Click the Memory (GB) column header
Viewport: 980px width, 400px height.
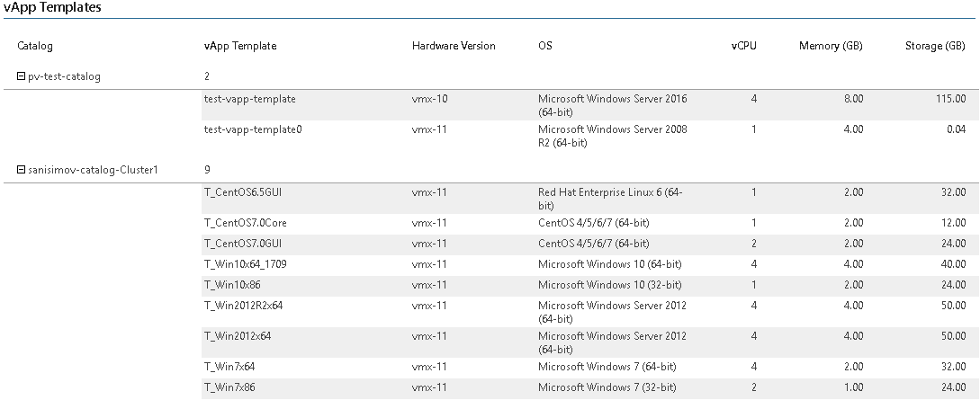click(x=831, y=46)
